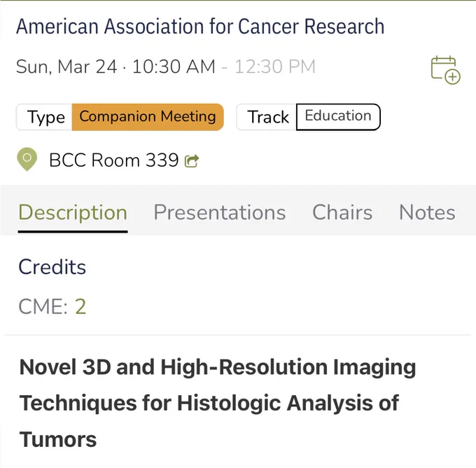Click the Sun, Mar 24 · 10:30 AM start time
The width and height of the screenshot is (476, 468).
point(115,67)
